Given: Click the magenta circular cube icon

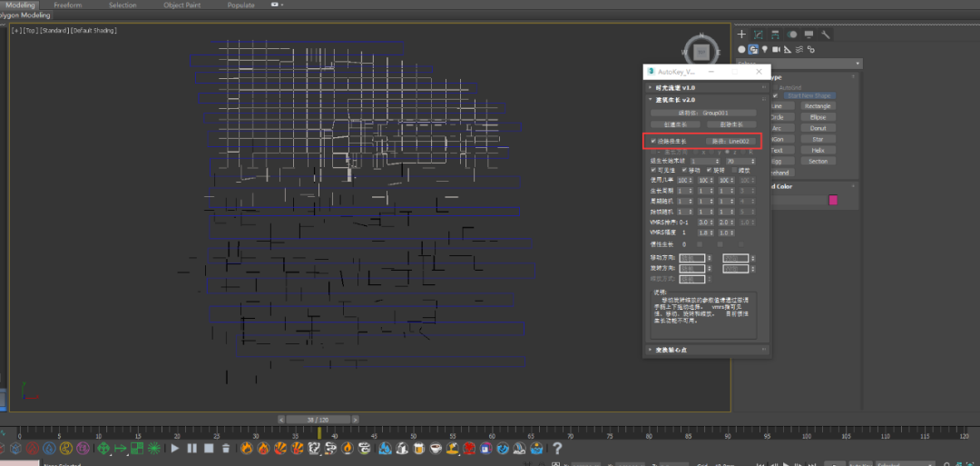Looking at the screenshot, I should [83, 448].
